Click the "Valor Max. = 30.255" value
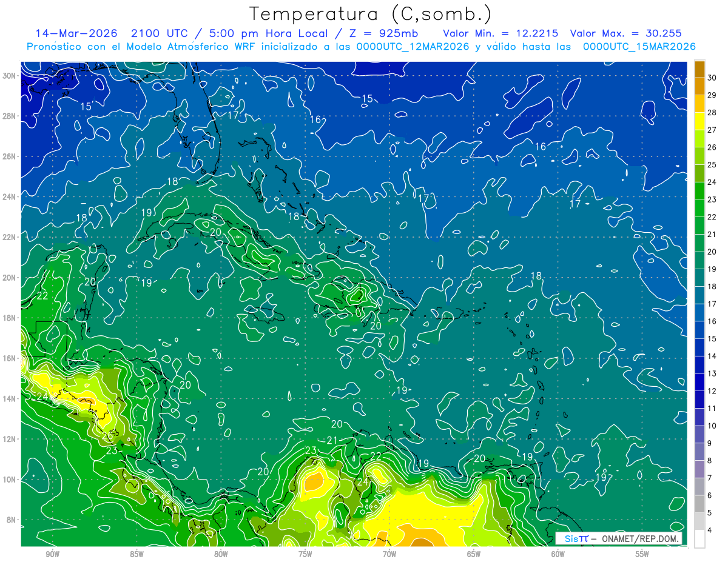728x562 pixels. 626,33
